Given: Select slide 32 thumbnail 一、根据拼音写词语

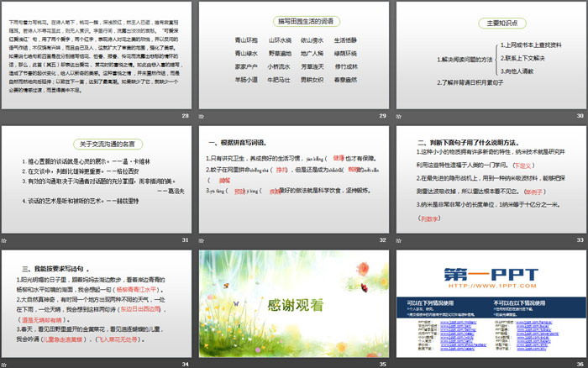Looking at the screenshot, I should pos(294,179).
